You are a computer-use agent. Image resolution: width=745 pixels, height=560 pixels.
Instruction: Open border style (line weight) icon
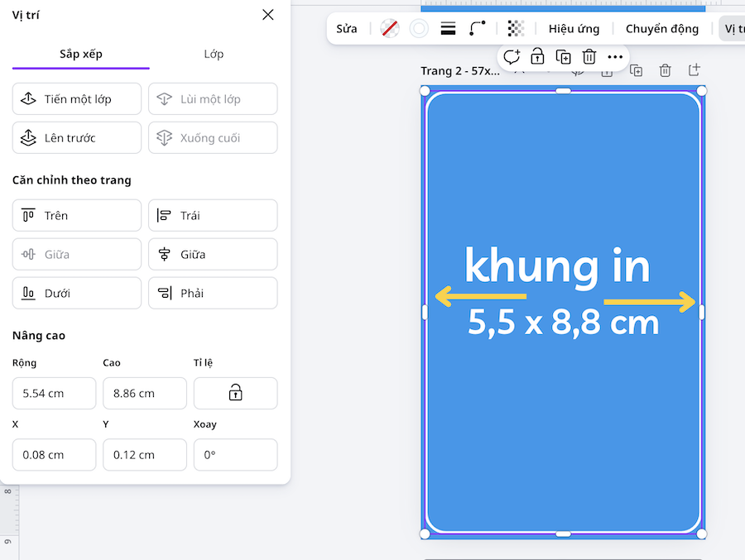448,29
